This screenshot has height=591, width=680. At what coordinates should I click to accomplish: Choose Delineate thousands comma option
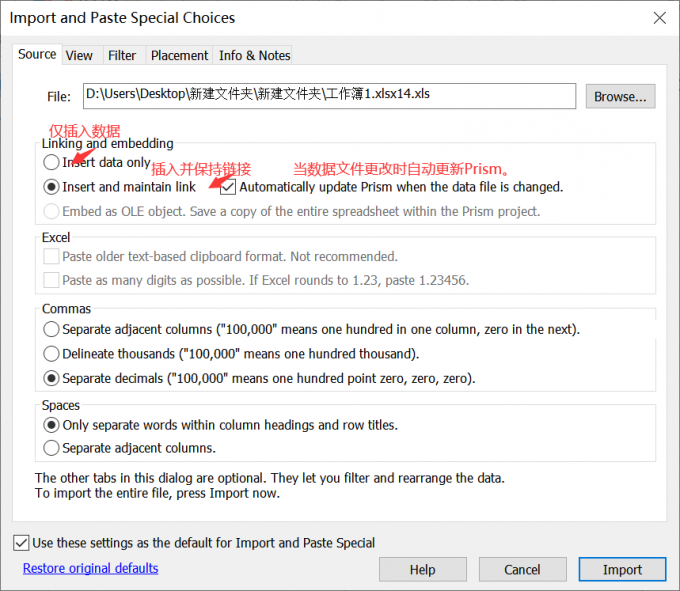tap(51, 354)
